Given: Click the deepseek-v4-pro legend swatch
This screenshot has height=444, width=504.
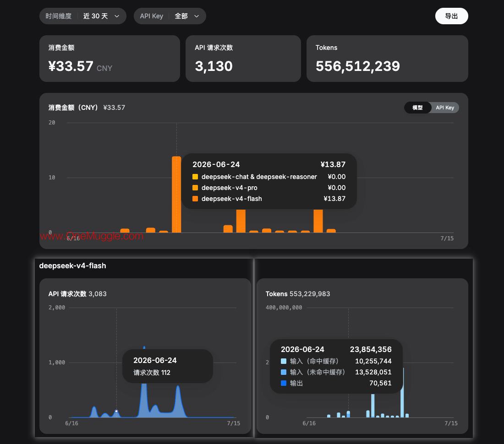Looking at the screenshot, I should point(195,188).
